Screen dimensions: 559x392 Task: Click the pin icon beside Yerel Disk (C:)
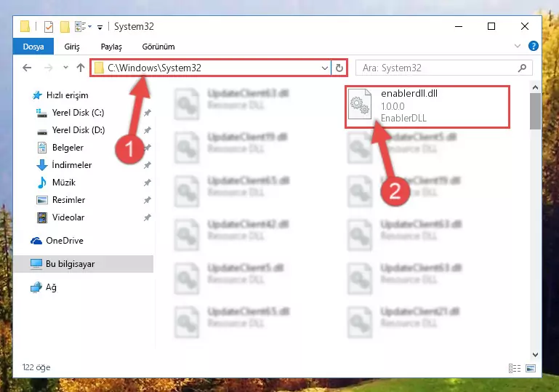click(x=148, y=113)
